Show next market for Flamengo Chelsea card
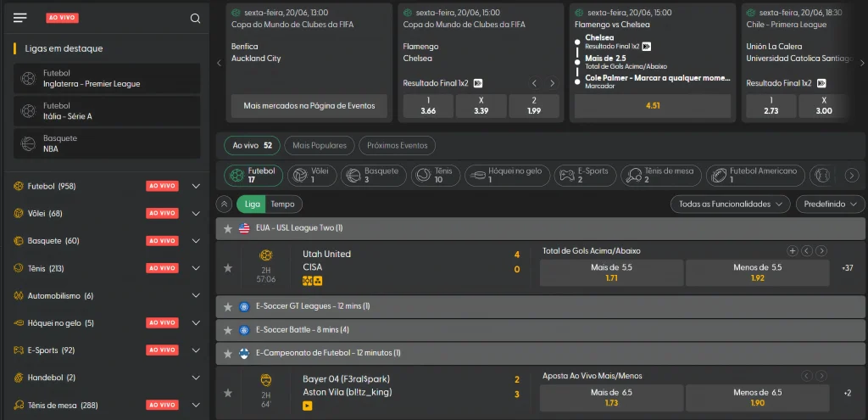This screenshot has height=420, width=868. (552, 83)
